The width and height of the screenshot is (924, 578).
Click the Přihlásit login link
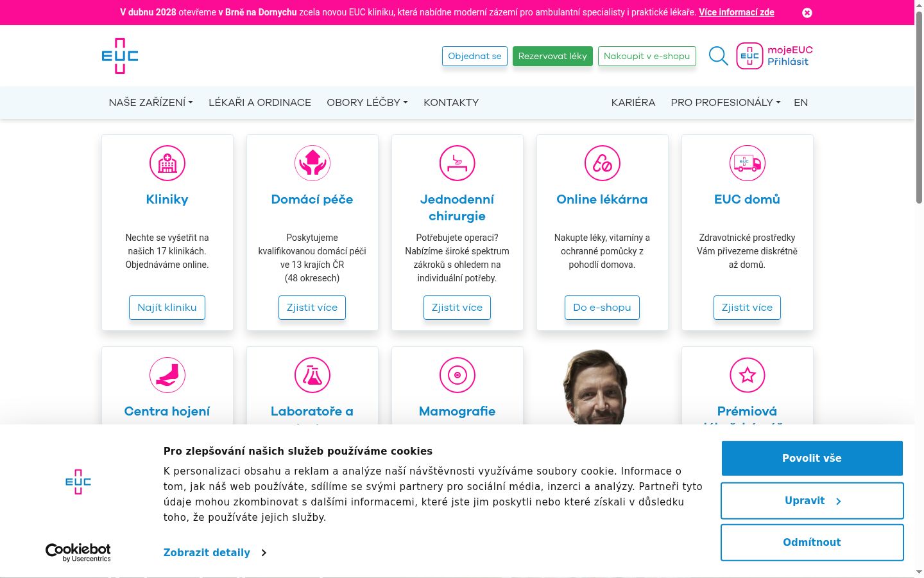pos(788,62)
